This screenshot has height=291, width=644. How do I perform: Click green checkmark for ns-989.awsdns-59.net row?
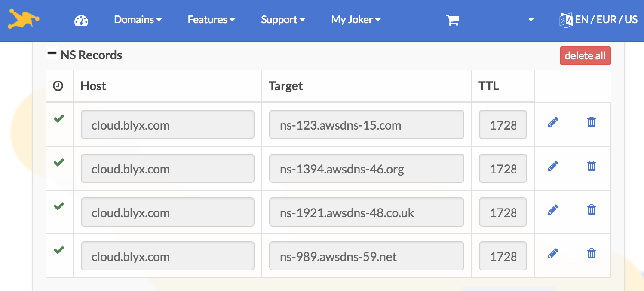pos(59,250)
